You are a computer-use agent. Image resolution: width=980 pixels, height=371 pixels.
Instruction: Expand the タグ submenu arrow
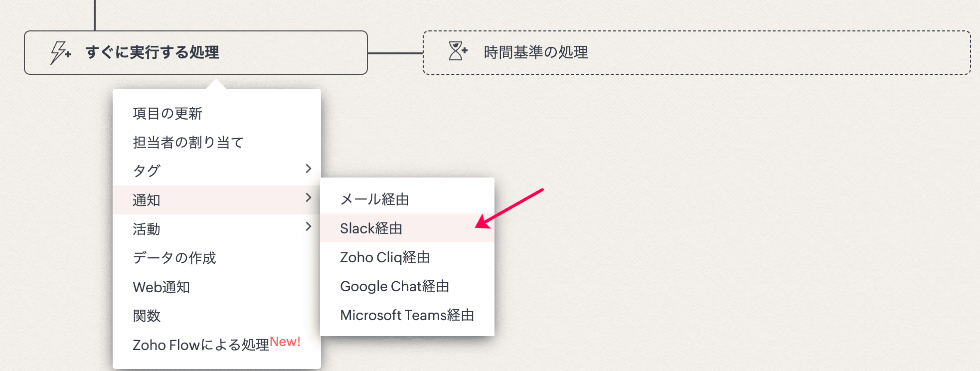(308, 169)
